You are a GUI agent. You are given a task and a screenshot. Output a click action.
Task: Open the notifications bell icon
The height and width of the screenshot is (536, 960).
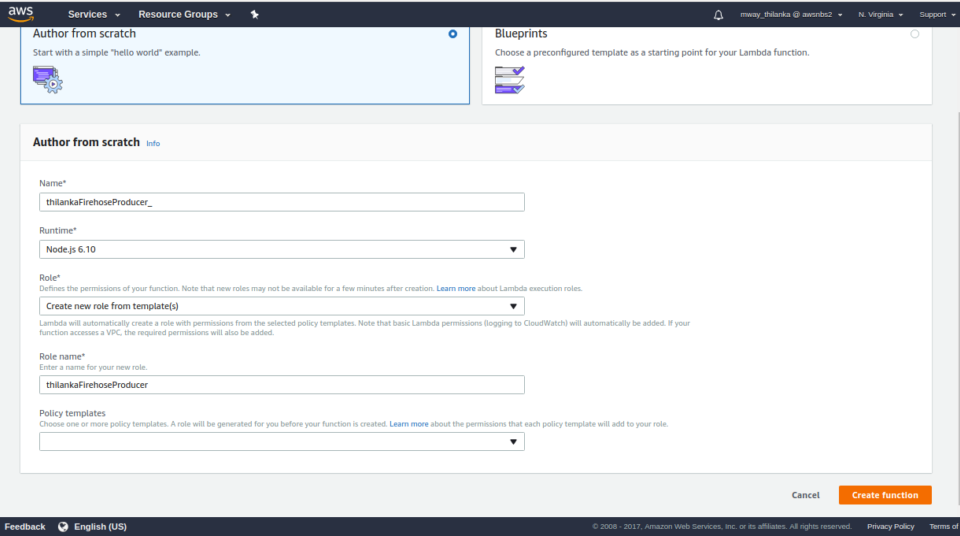718,15
